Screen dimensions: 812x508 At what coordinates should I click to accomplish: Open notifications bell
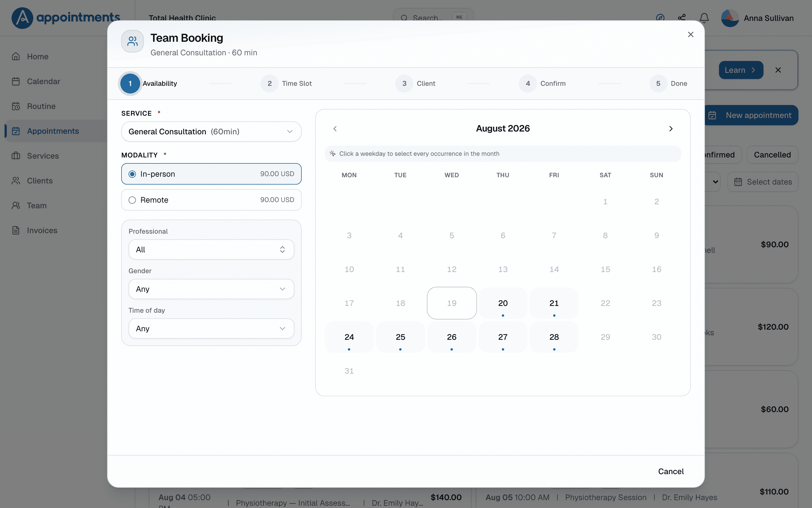pos(704,18)
